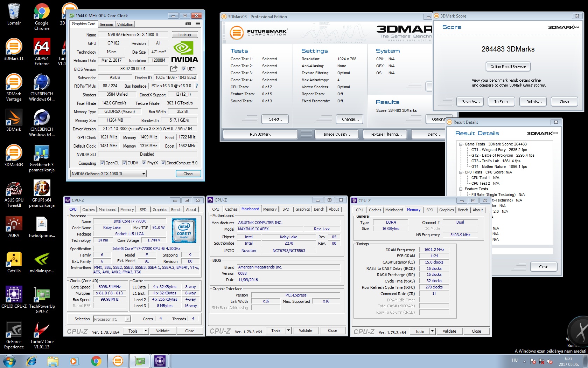Open the Tools dropdown arrow in CPU-Z Mainboard window
This screenshot has height=368, width=588.
coord(289,330)
